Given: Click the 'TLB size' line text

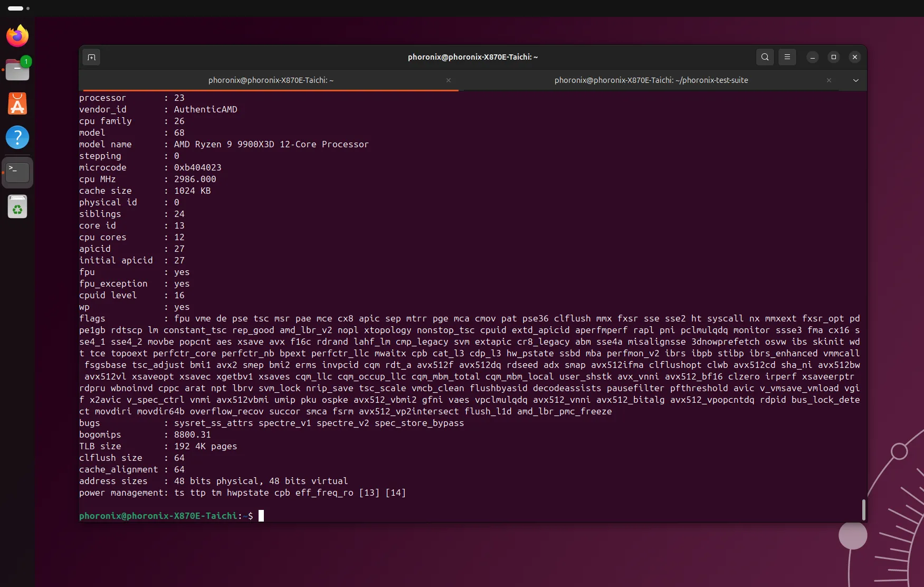Looking at the screenshot, I should pyautogui.click(x=158, y=446).
